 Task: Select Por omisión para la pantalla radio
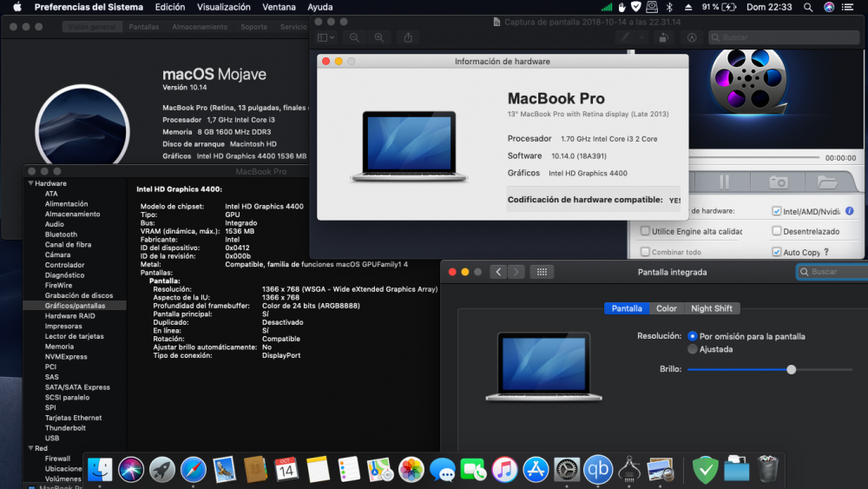point(693,336)
